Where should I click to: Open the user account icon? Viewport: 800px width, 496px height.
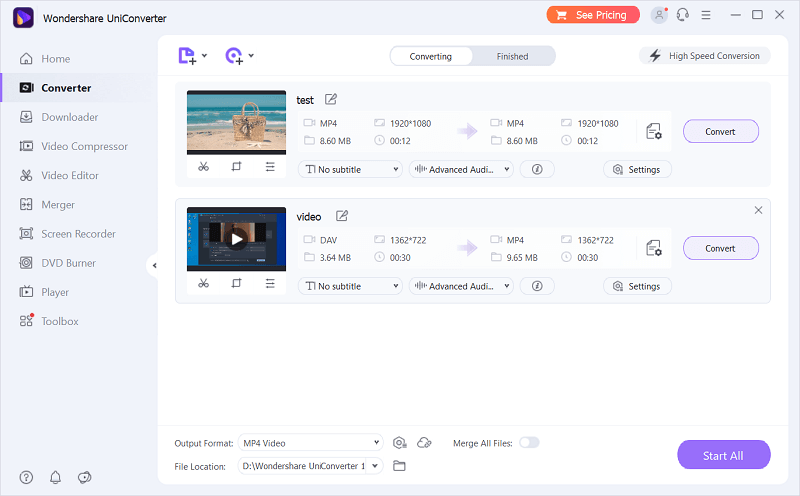(659, 15)
